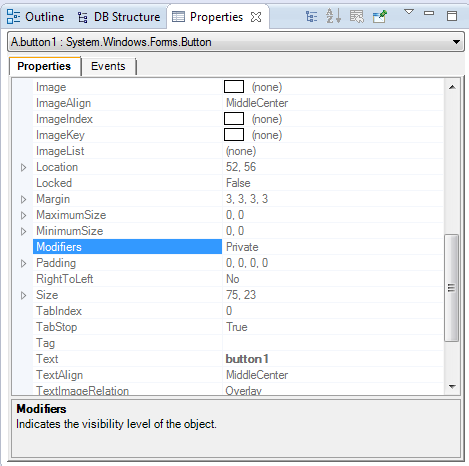Click the MinimumSize value 0, 0

235,231
